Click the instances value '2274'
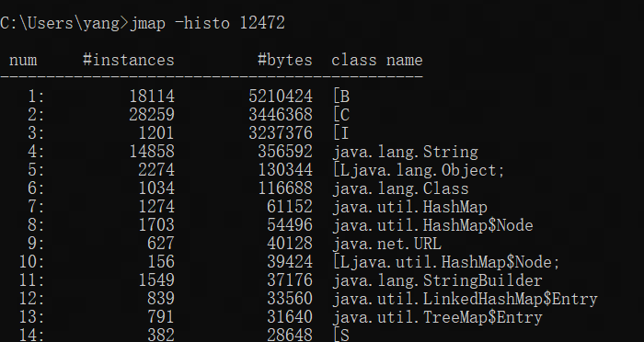Image resolution: width=644 pixels, height=342 pixels. [x=156, y=170]
